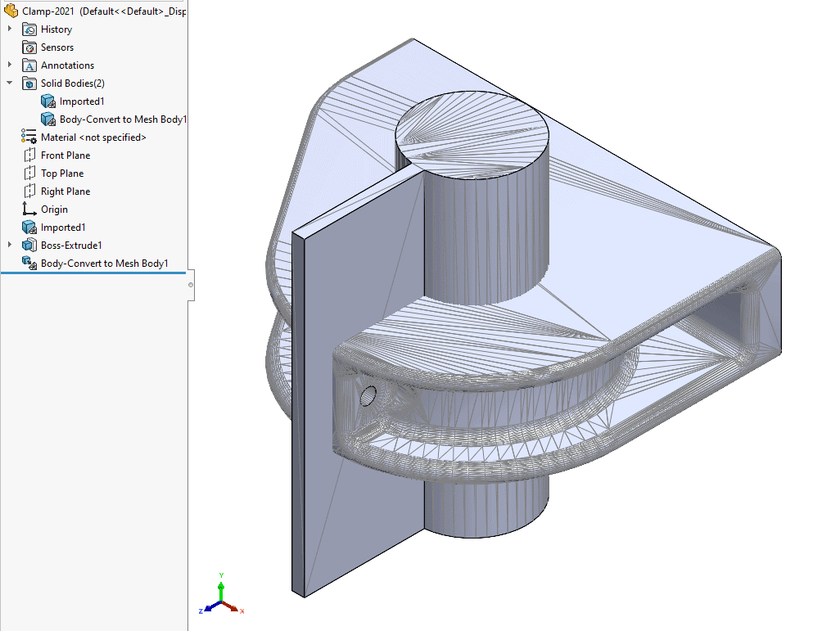Click the Imported1 body icon under Solid Bodies
This screenshot has height=631, width=840.
(x=47, y=101)
